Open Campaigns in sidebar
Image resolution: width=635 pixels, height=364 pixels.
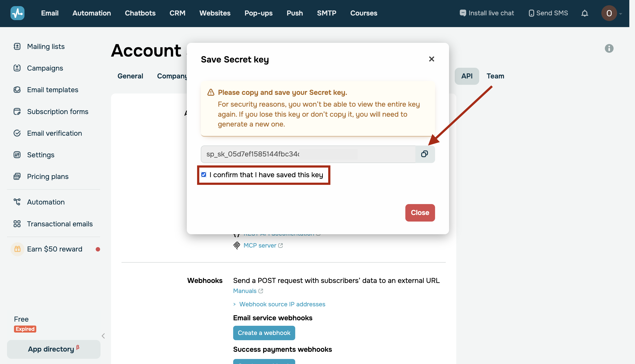point(45,68)
